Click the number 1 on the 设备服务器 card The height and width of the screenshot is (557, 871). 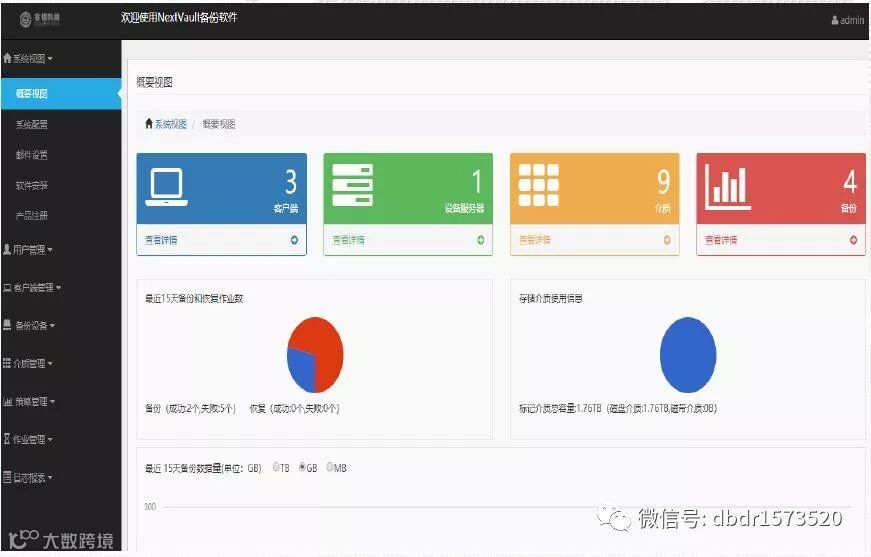click(x=477, y=182)
